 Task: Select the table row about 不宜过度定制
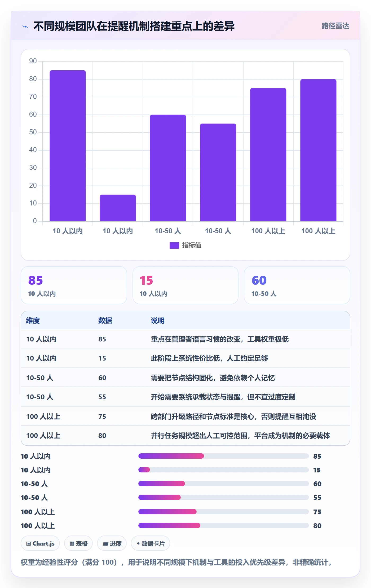click(185, 397)
